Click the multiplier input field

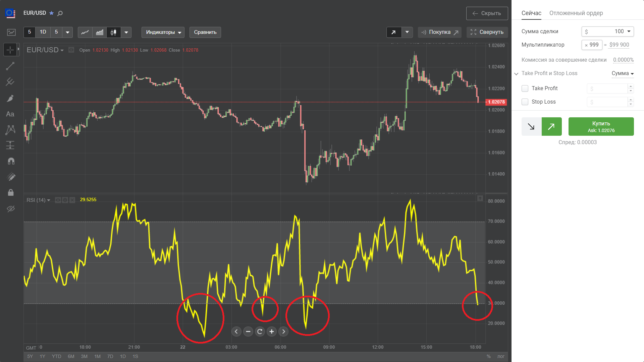coord(592,45)
